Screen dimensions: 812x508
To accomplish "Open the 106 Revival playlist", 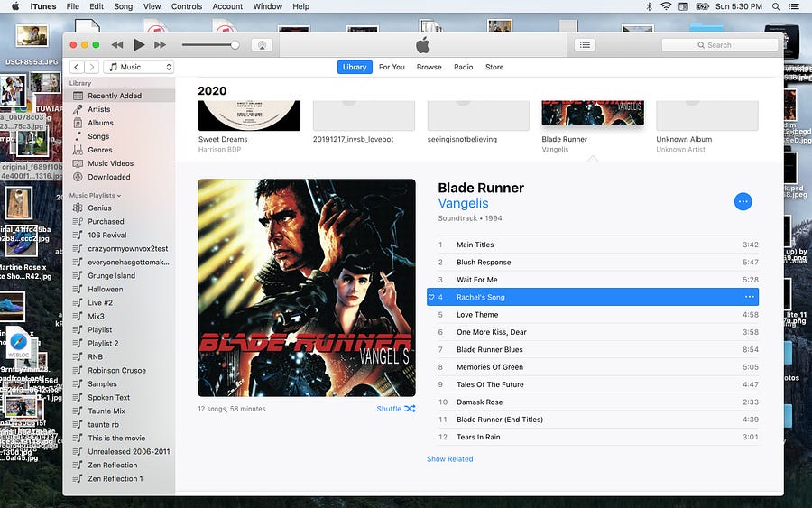I will 119,236.
